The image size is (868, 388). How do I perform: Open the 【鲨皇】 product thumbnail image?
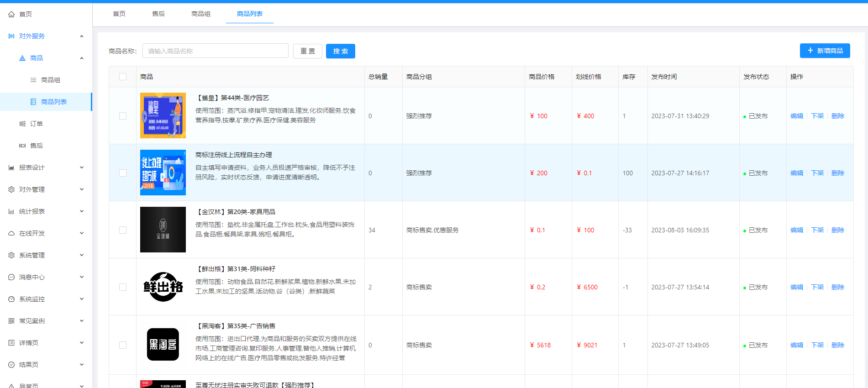tap(163, 115)
